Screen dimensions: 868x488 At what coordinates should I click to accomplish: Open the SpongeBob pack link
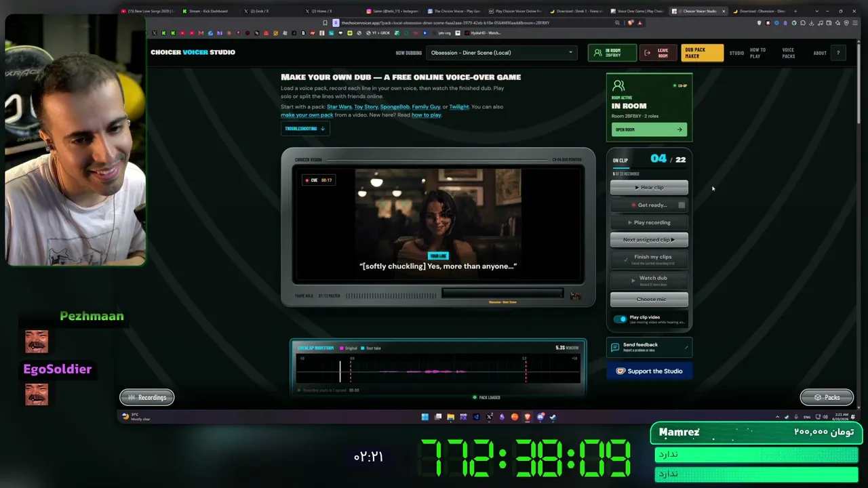[x=395, y=106]
